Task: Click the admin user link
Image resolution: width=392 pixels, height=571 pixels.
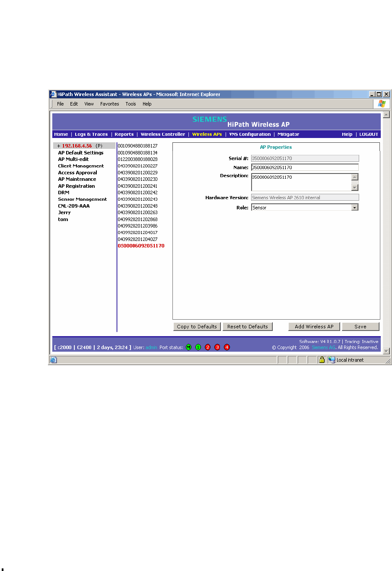Action: pyautogui.click(x=151, y=347)
